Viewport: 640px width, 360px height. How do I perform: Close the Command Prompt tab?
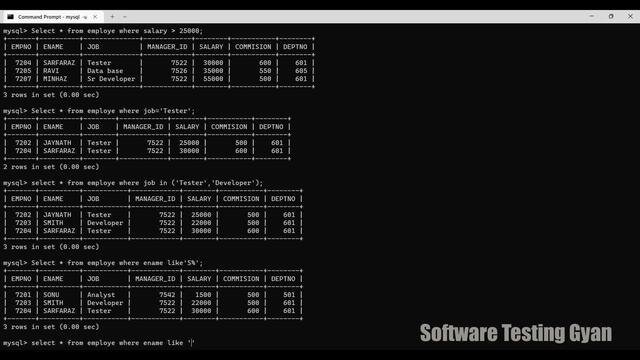pos(95,17)
